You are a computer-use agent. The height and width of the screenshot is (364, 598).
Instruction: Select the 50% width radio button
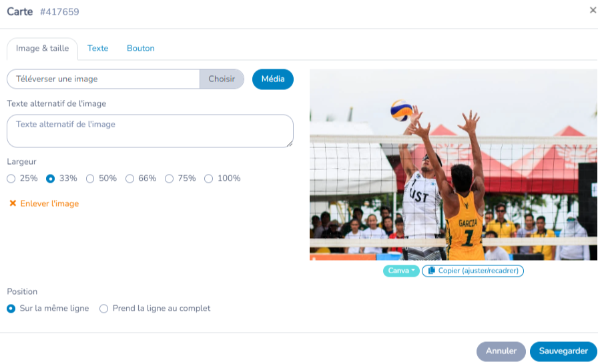click(x=90, y=179)
